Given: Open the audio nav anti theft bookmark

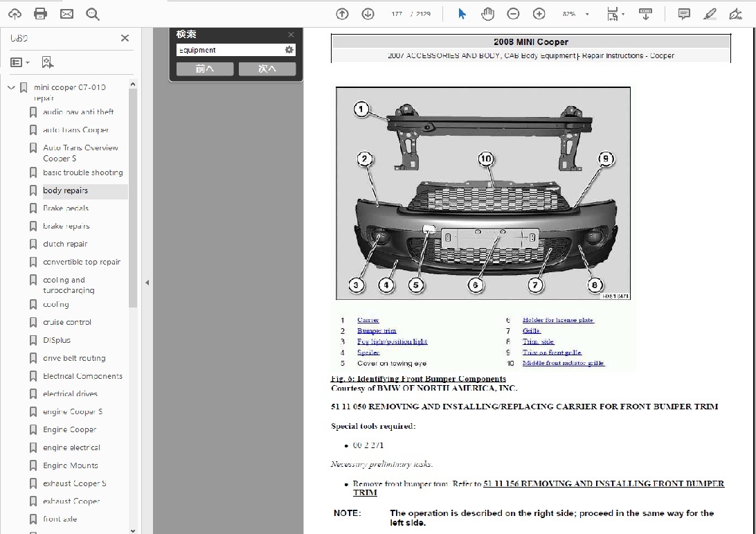Looking at the screenshot, I should [x=78, y=112].
